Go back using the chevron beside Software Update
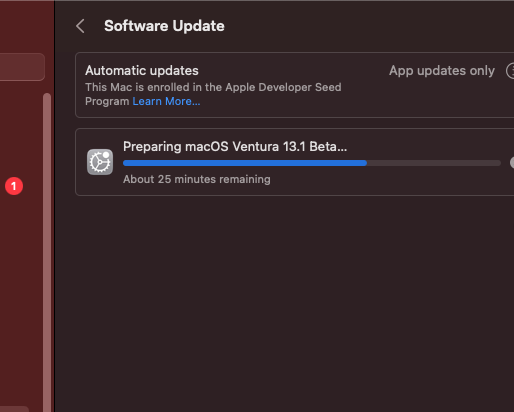The height and width of the screenshot is (412, 514). [80, 26]
